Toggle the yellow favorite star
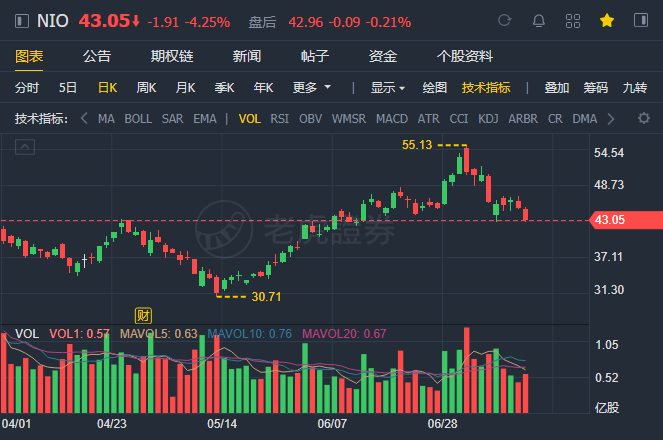This screenshot has width=663, height=440. pos(607,20)
